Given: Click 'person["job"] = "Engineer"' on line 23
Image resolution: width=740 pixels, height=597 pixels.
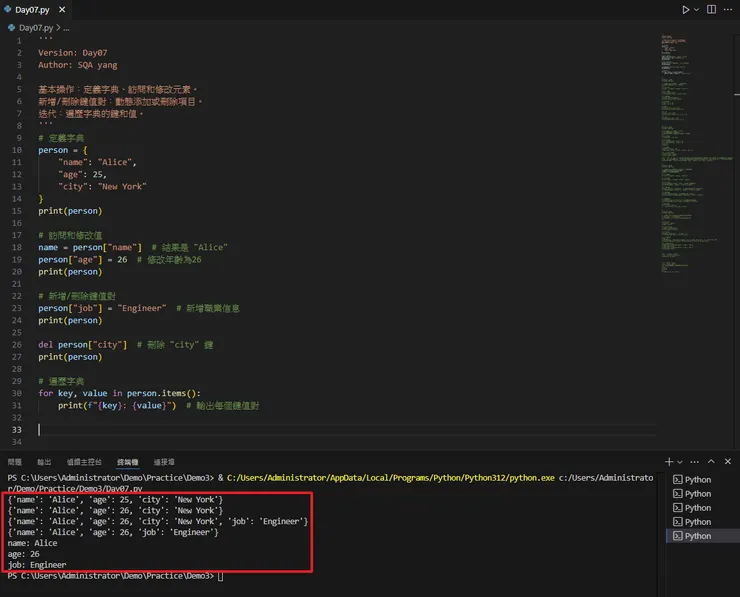Looking at the screenshot, I should tap(102, 308).
